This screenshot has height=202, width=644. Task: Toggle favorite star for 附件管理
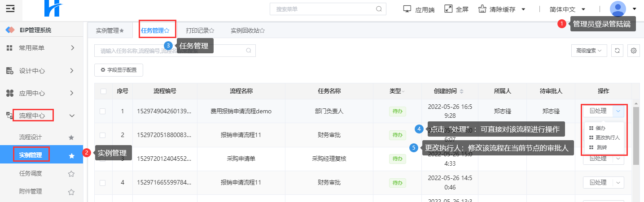click(71, 192)
